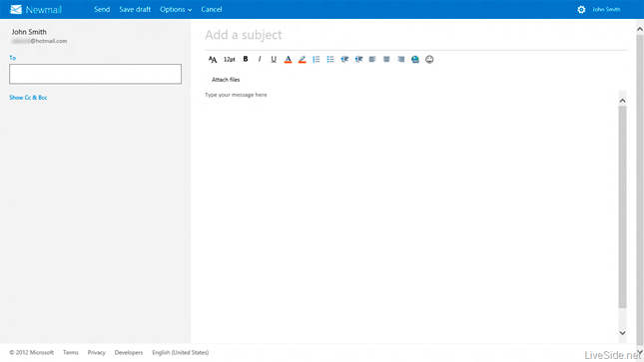Open the emoticon picker
The width and height of the screenshot is (644, 362).
(x=429, y=60)
